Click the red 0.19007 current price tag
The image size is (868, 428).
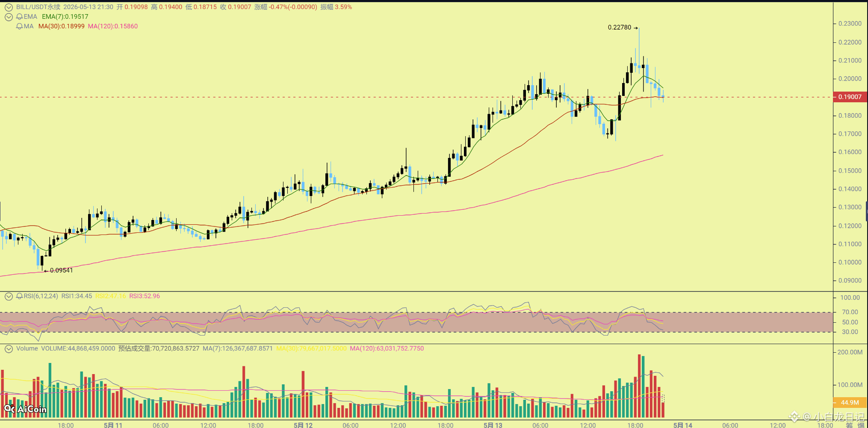[850, 97]
